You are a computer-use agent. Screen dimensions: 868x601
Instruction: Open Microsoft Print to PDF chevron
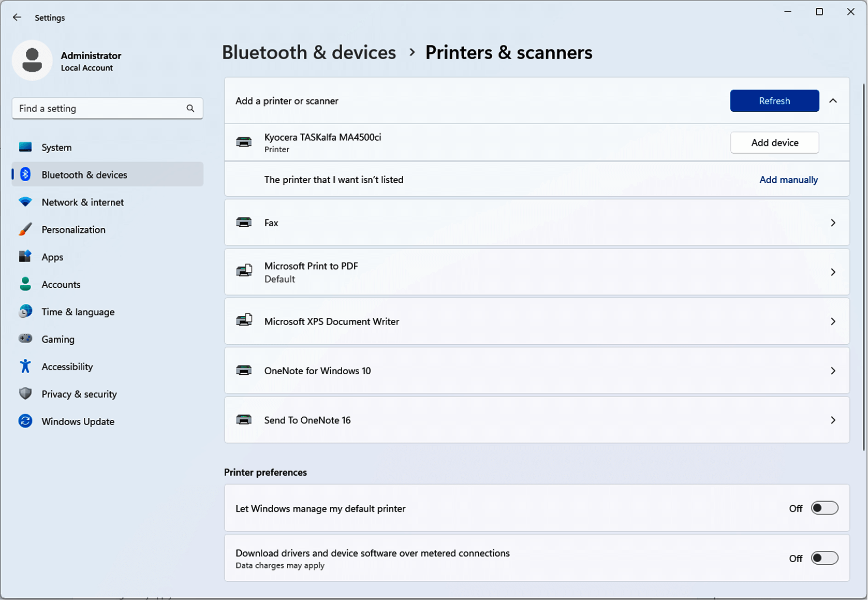pos(833,272)
